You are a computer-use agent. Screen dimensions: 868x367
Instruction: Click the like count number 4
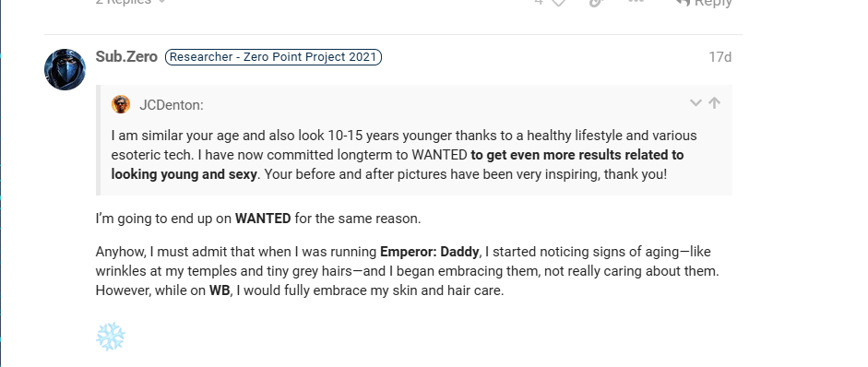(x=539, y=2)
